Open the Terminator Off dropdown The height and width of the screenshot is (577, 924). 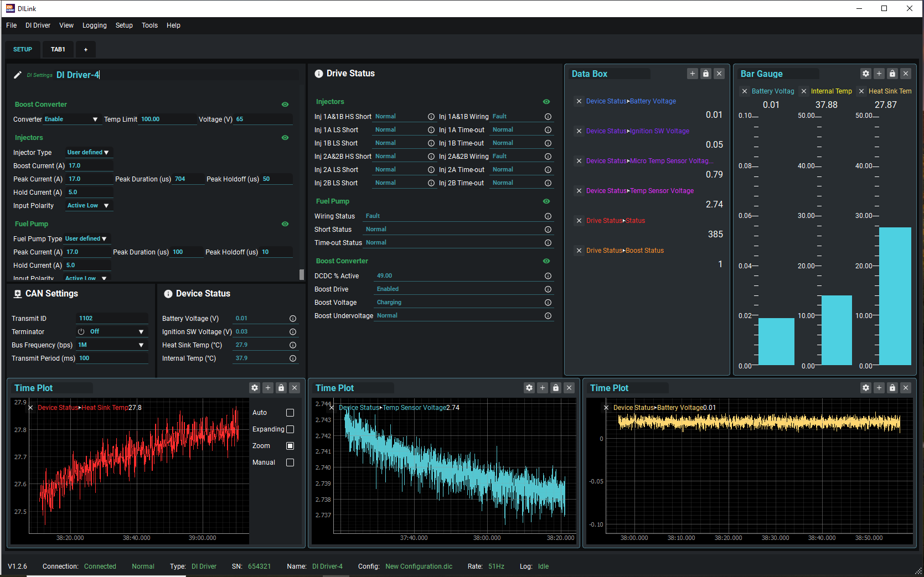[111, 332]
